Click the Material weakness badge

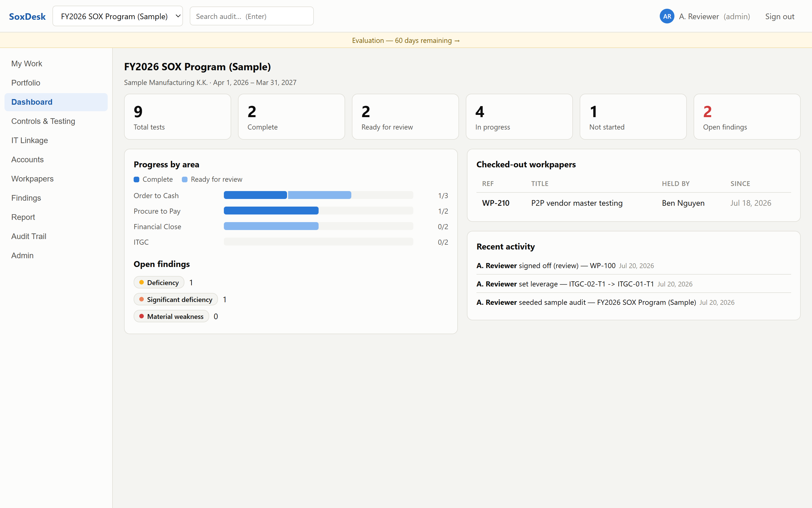[171, 316]
